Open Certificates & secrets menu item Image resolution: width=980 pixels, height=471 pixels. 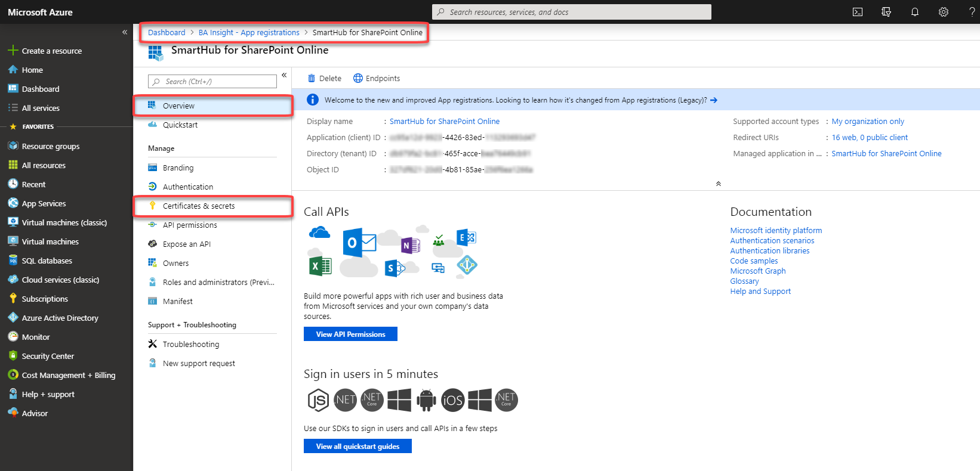[199, 206]
